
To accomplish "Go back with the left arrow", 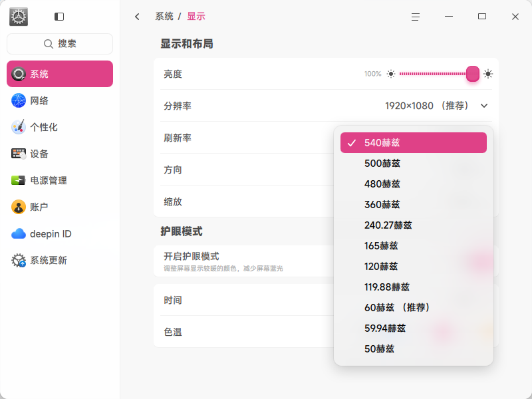I will pos(137,17).
